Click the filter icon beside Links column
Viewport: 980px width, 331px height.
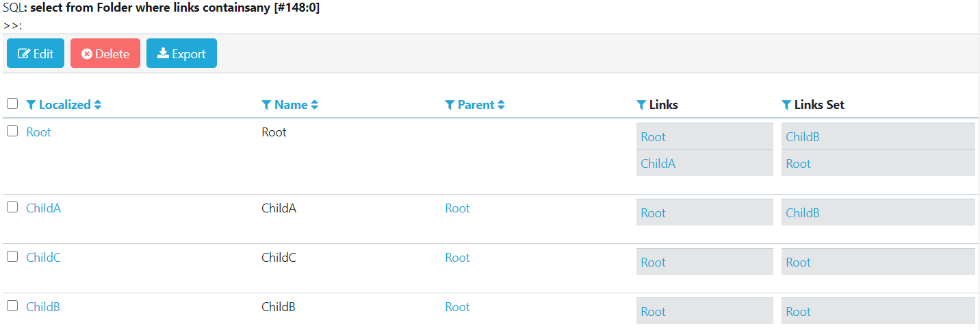click(641, 105)
